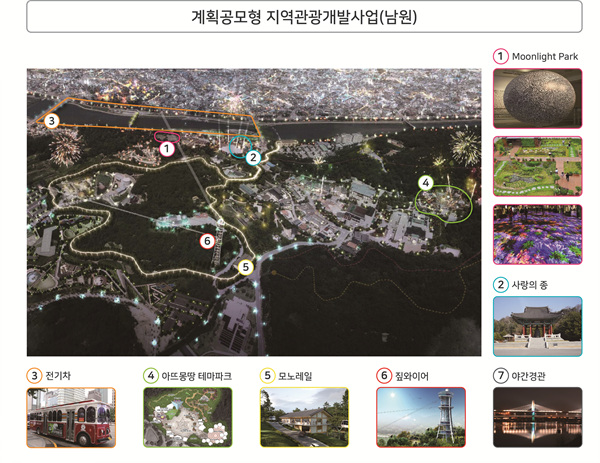The image size is (600, 463).
Task: Click the 야간경관 night bridge photo
Action: point(537,416)
